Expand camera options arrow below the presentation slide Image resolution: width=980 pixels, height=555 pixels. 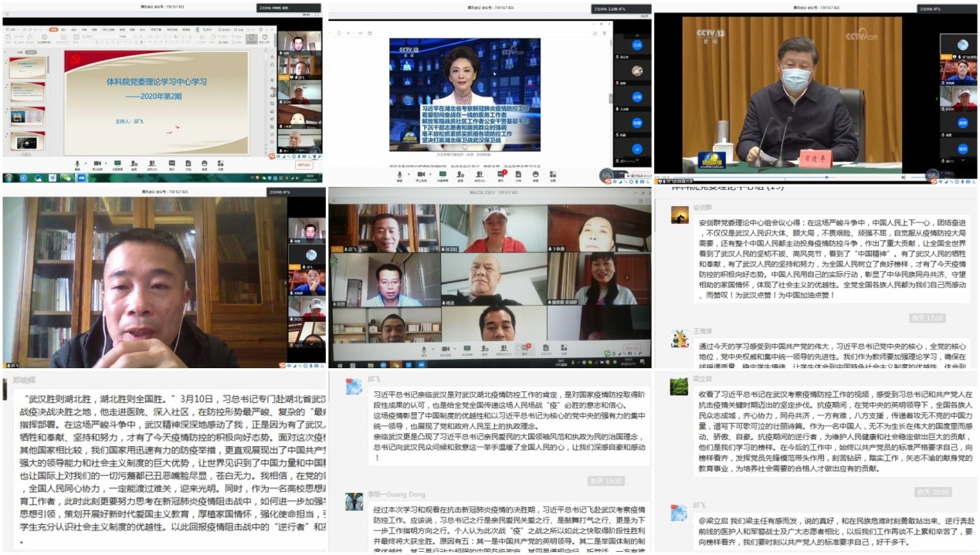click(106, 164)
